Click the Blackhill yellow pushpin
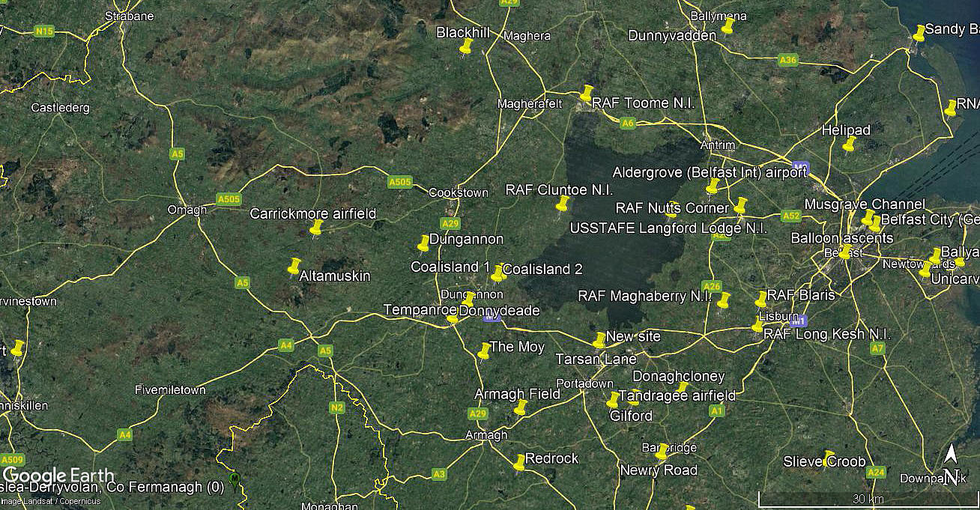 [x=466, y=46]
